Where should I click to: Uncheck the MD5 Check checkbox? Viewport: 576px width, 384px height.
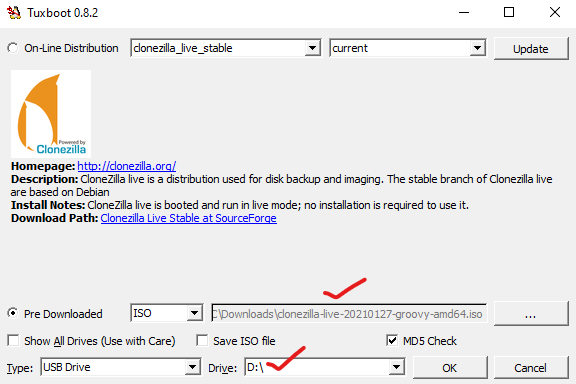click(392, 341)
